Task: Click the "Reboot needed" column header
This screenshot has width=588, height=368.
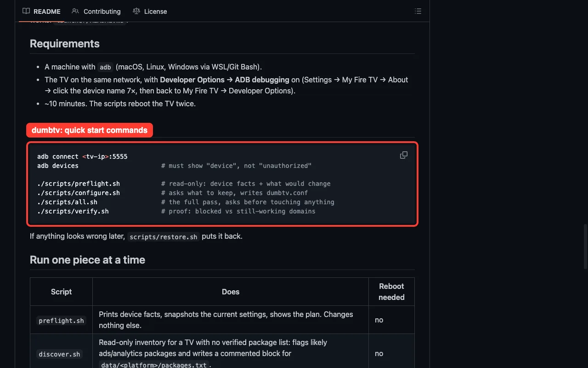Action: coord(391,292)
